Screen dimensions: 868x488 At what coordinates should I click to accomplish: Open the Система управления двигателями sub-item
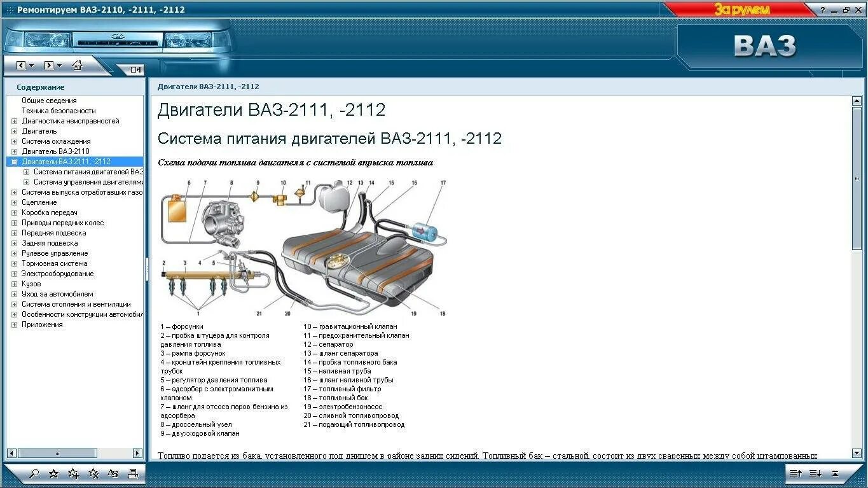88,182
